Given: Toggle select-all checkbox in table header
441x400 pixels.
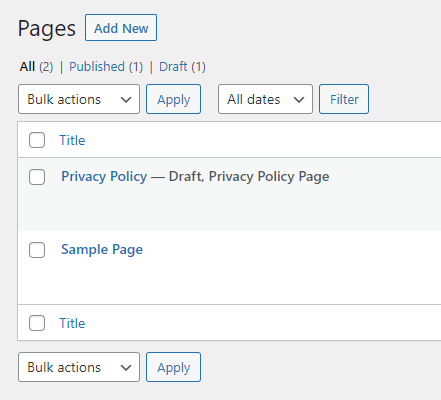Looking at the screenshot, I should click(x=37, y=140).
